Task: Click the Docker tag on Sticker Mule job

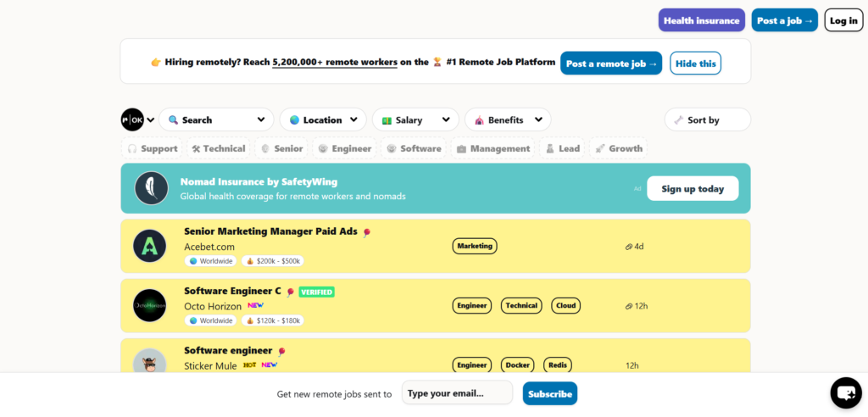Action: click(x=518, y=365)
